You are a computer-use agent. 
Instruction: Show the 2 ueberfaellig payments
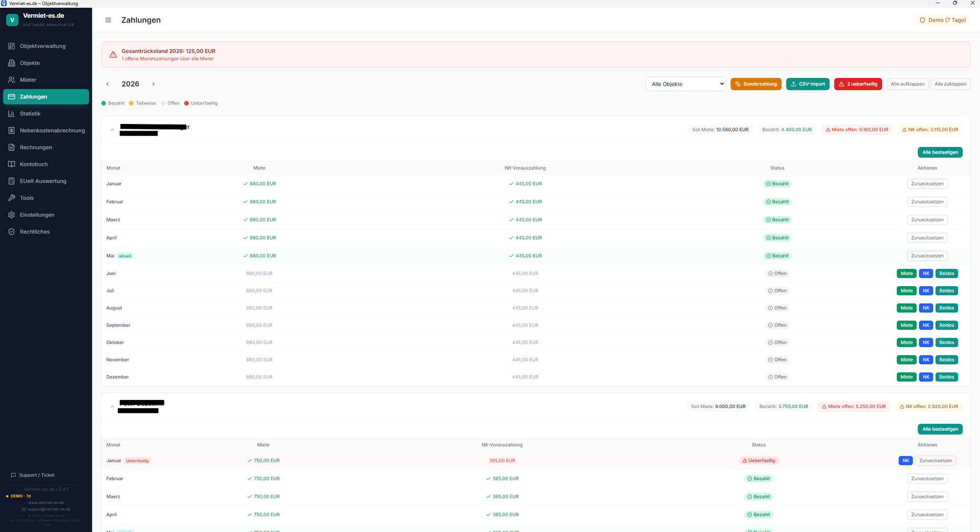point(858,84)
